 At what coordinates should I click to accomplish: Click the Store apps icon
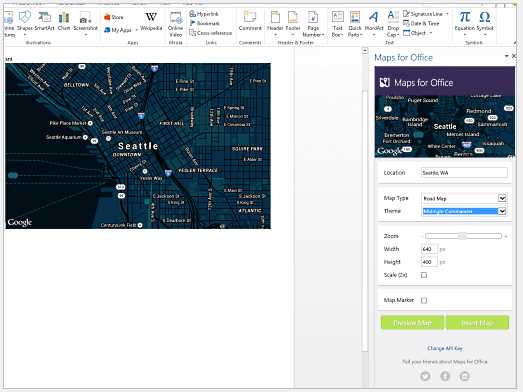114,17
